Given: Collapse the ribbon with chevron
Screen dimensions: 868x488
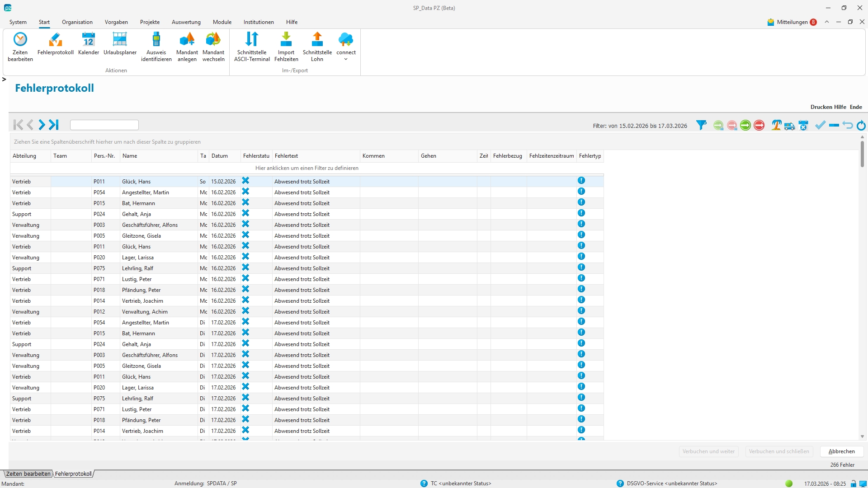Looking at the screenshot, I should point(827,22).
